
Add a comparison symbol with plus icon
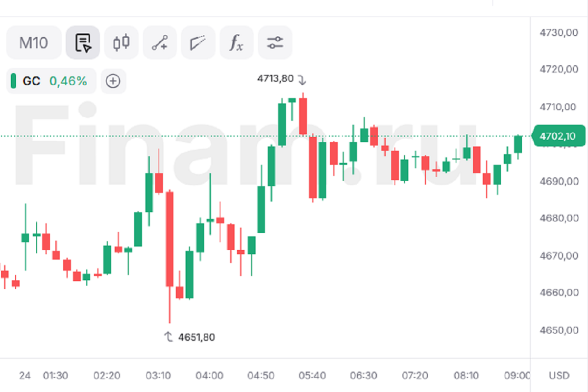[113, 81]
